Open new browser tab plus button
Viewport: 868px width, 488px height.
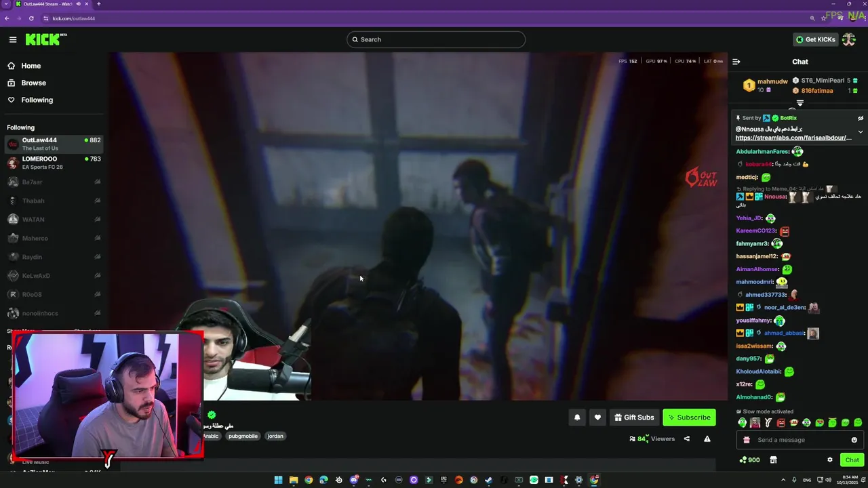point(98,4)
